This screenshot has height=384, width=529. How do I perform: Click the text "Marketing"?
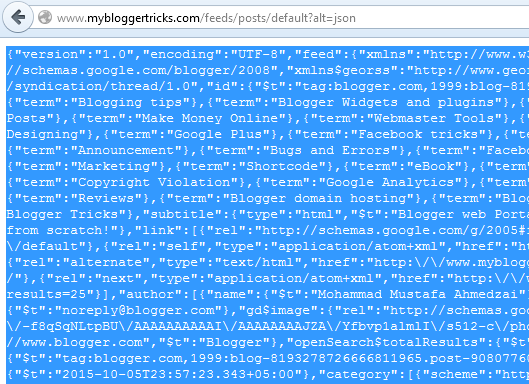click(x=114, y=166)
